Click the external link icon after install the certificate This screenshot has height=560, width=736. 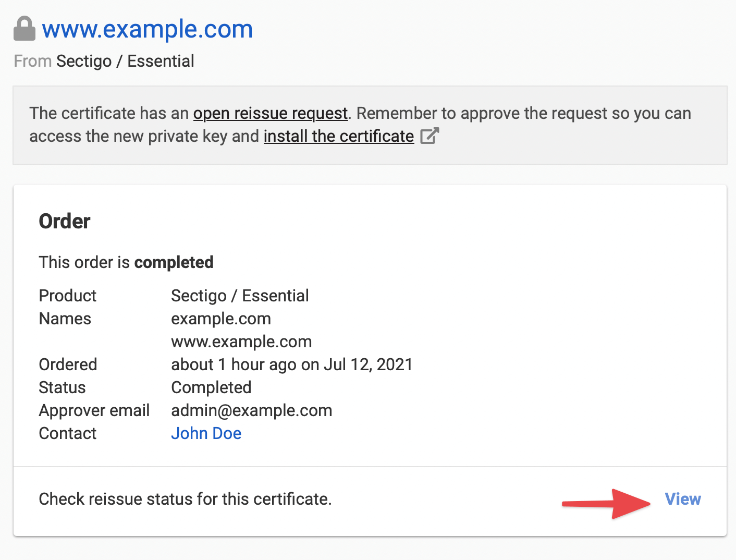point(430,136)
